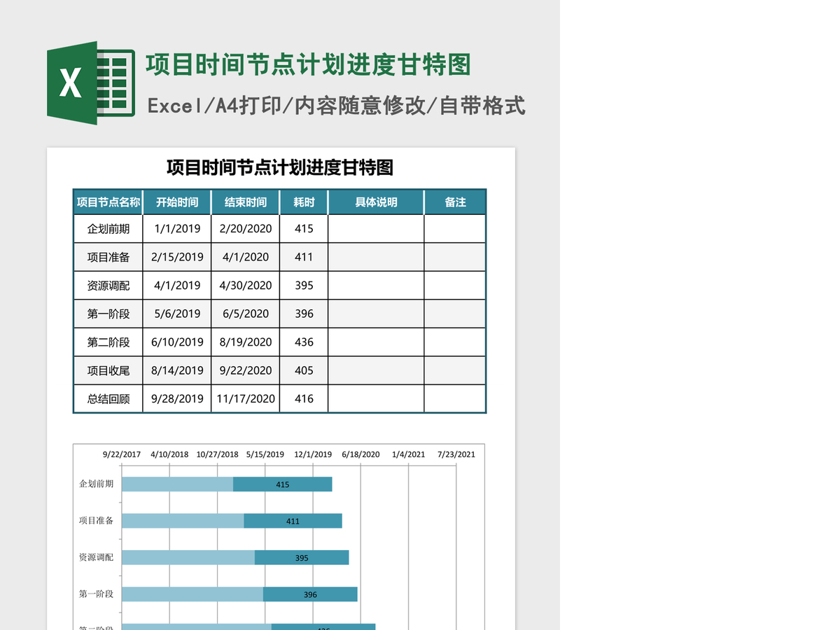Select the dark teal bar labeled 411
The image size is (840, 630).
[x=293, y=521]
